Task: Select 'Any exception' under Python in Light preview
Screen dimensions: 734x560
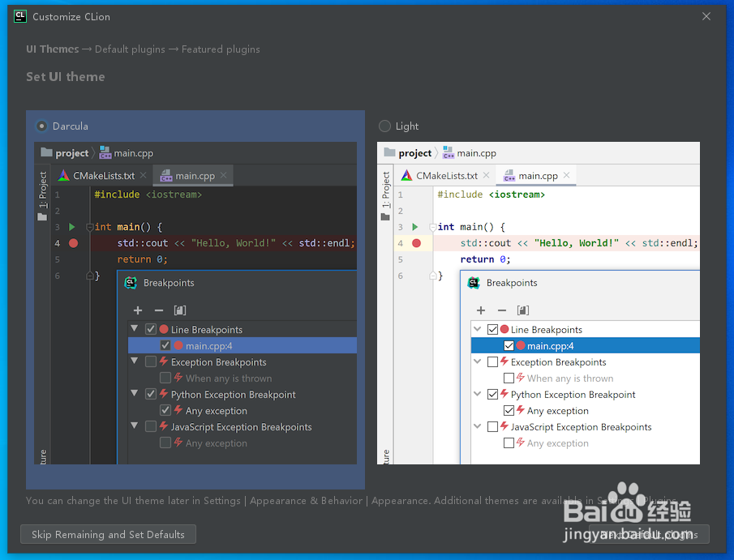Action: [x=585, y=411]
